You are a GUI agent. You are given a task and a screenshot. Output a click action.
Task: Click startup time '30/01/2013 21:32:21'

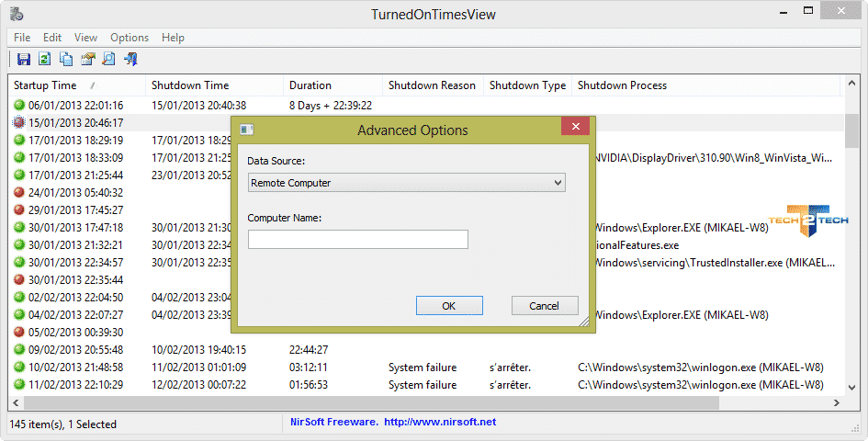pyautogui.click(x=76, y=245)
